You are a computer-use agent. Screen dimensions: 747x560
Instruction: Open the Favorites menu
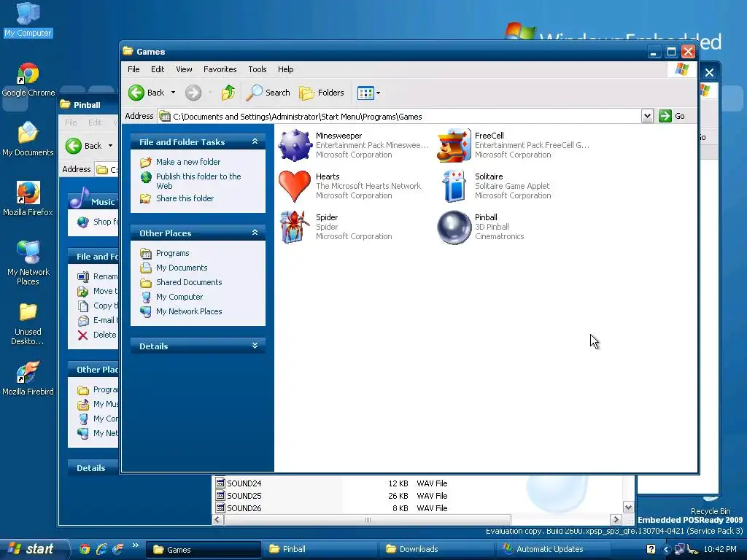coord(220,69)
